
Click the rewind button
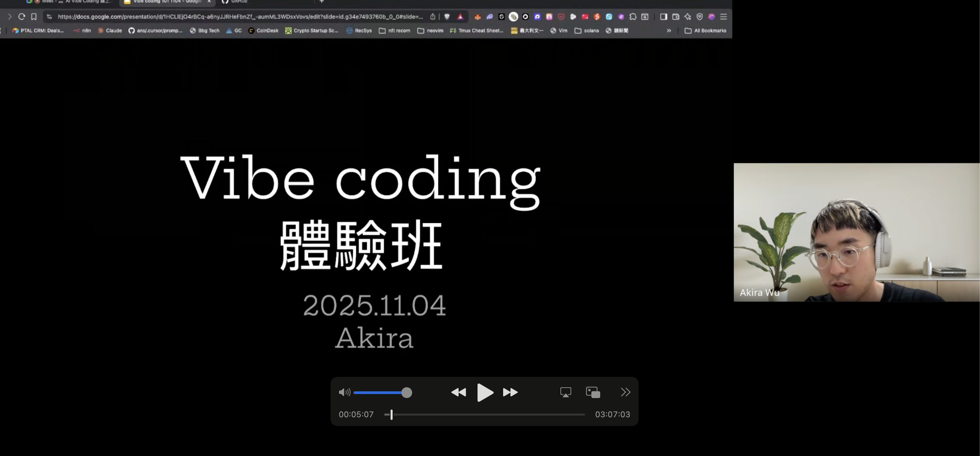[x=458, y=392]
